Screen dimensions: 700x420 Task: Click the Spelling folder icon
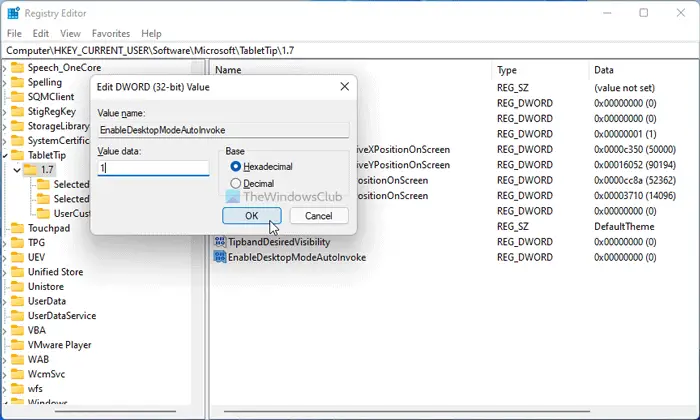[17, 82]
